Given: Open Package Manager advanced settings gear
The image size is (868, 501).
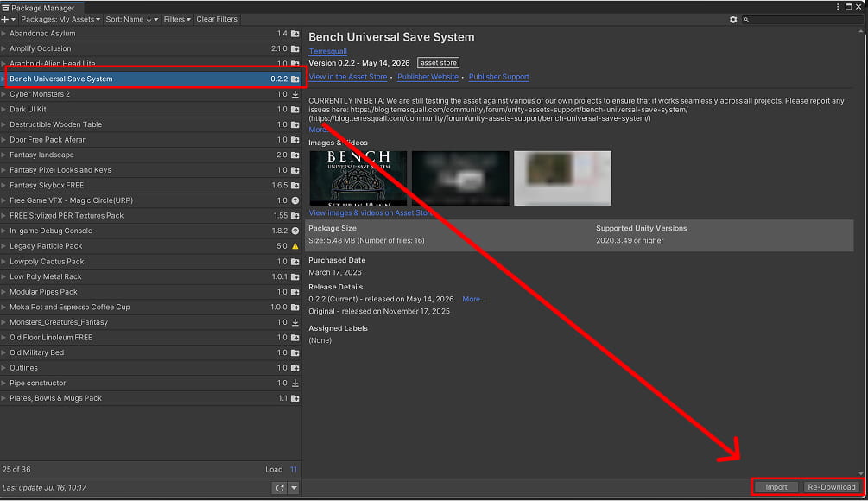Looking at the screenshot, I should point(733,19).
